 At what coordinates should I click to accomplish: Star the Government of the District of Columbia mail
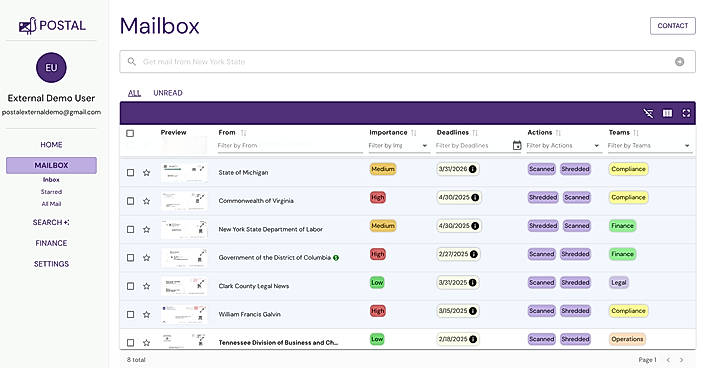point(146,258)
